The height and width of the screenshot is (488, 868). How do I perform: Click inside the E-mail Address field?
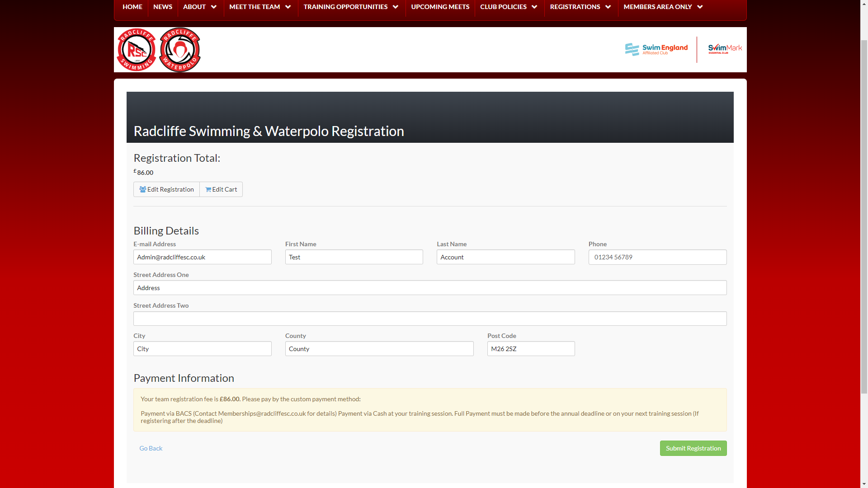(x=202, y=257)
